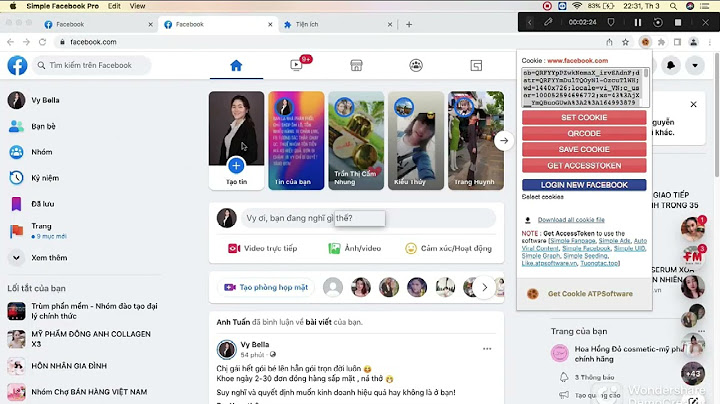Image resolution: width=720 pixels, height=404 pixels.
Task: Open Kiều Thúy story
Action: pos(416,140)
